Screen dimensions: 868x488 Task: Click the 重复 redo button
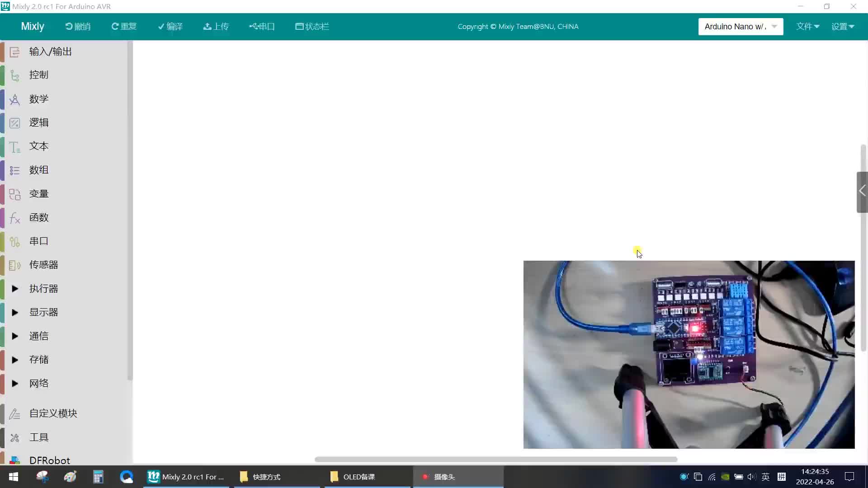(124, 27)
